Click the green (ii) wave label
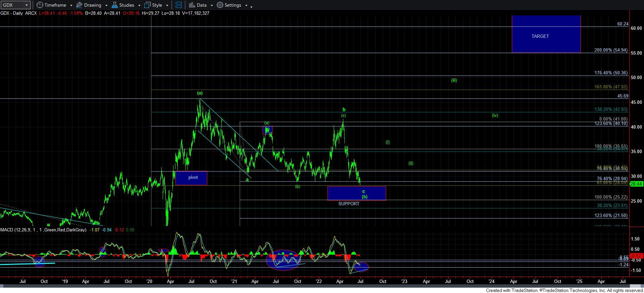Screen dimensions: 644x293 [411, 163]
